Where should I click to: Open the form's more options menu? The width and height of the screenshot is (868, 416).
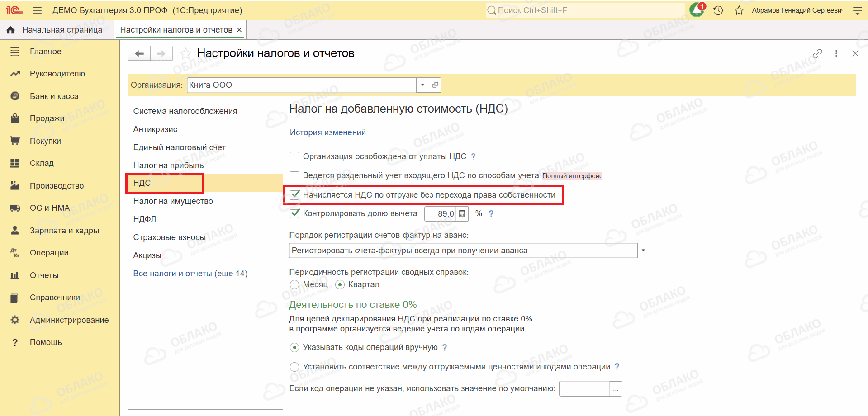point(836,53)
